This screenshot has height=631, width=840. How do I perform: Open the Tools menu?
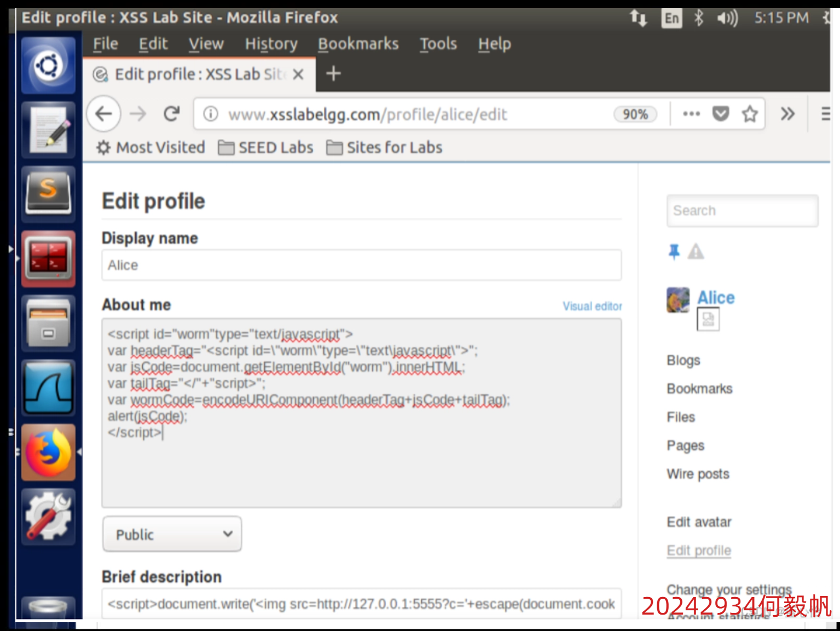(x=438, y=44)
